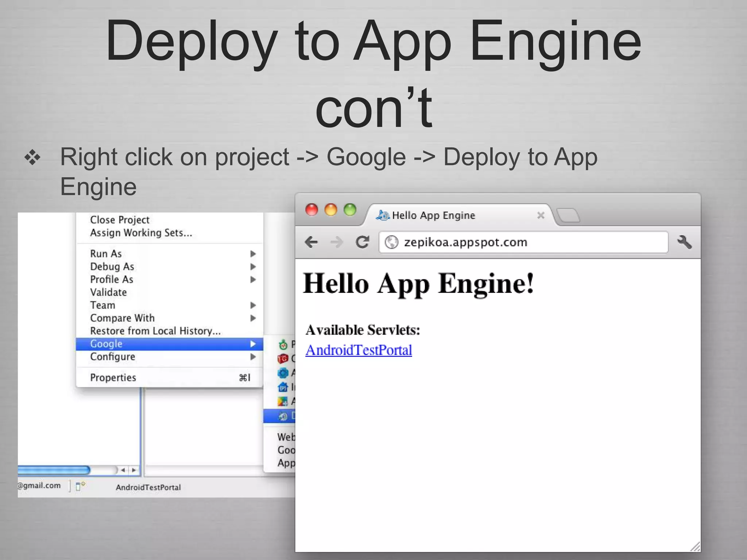Click the status bar icon beside gmail.com
The height and width of the screenshot is (560, 747).
click(80, 486)
